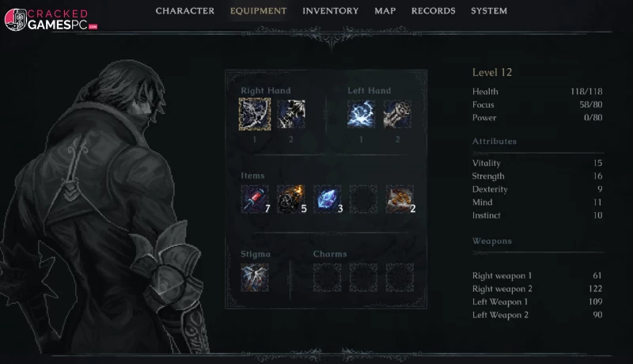This screenshot has width=633, height=364.
Task: Click the empty fourth Items slot
Action: pos(363,199)
